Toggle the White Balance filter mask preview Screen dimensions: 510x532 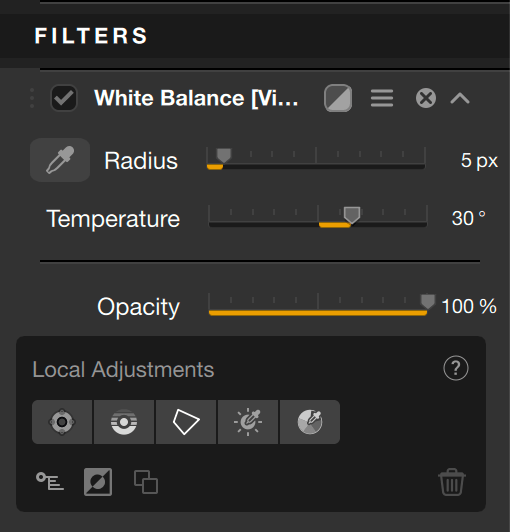coord(338,98)
